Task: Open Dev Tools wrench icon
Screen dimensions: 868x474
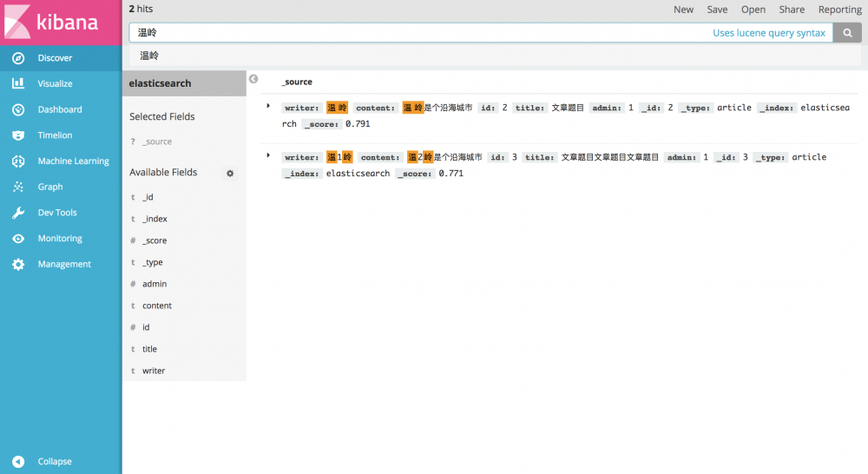Action: [18, 213]
